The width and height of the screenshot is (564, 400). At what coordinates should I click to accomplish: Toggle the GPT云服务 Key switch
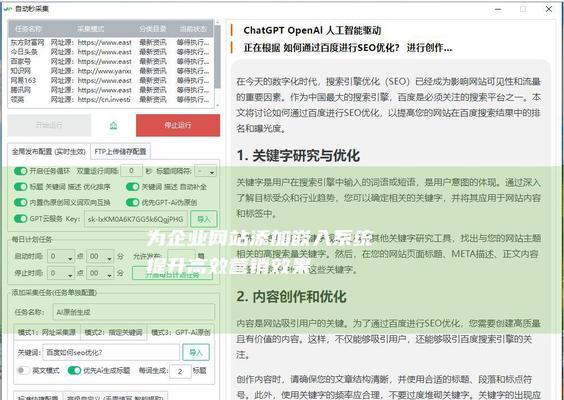click(21, 218)
